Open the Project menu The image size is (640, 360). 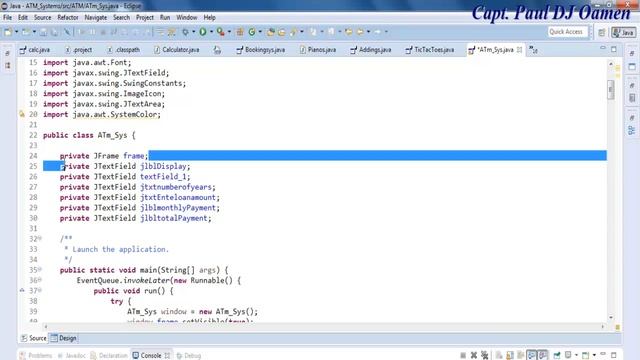click(x=144, y=18)
